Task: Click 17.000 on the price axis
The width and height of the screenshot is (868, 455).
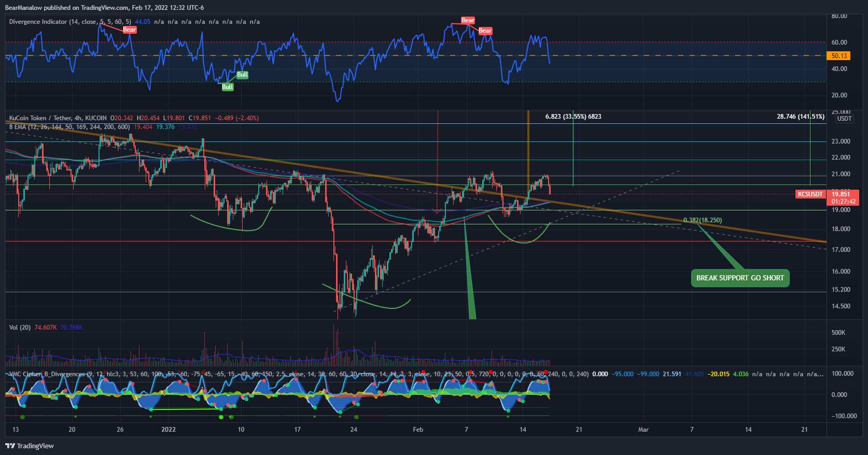Action: 841,250
